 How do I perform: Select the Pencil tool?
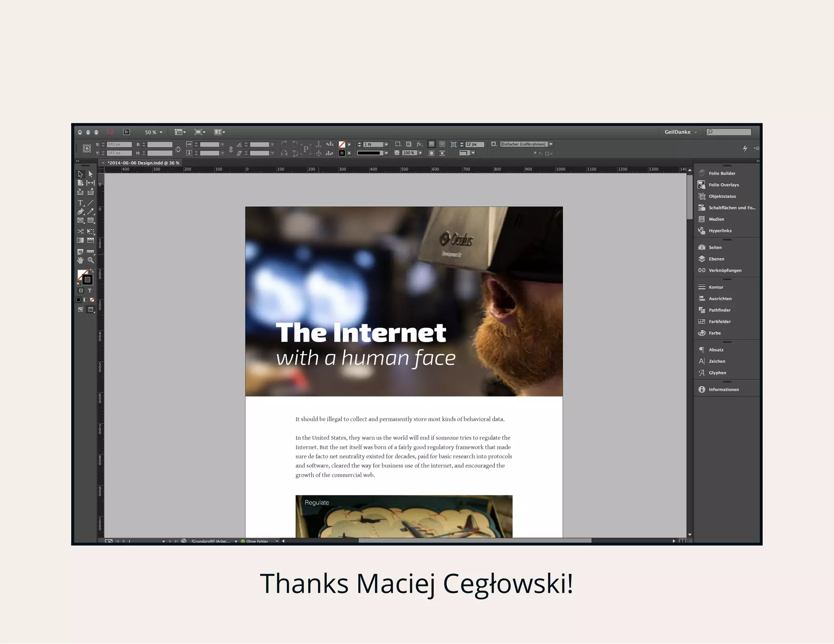[x=91, y=212]
